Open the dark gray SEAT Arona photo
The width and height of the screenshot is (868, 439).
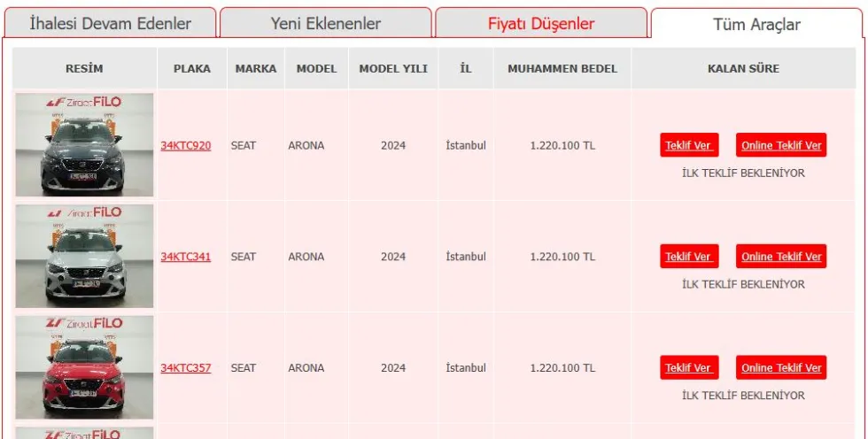(84, 145)
